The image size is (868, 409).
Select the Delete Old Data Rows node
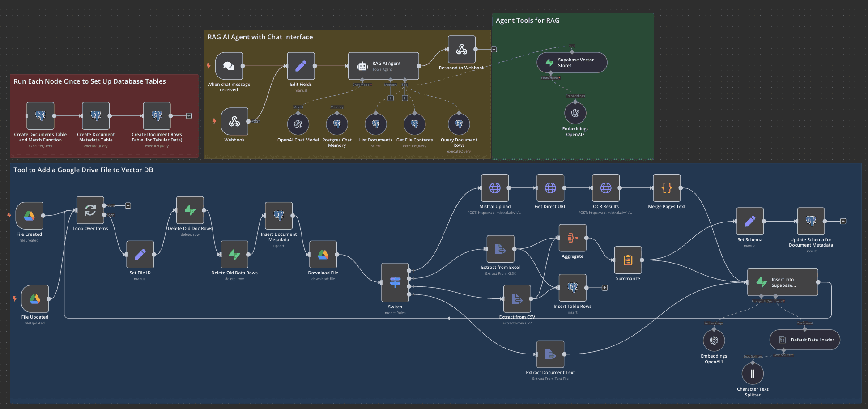tap(234, 254)
